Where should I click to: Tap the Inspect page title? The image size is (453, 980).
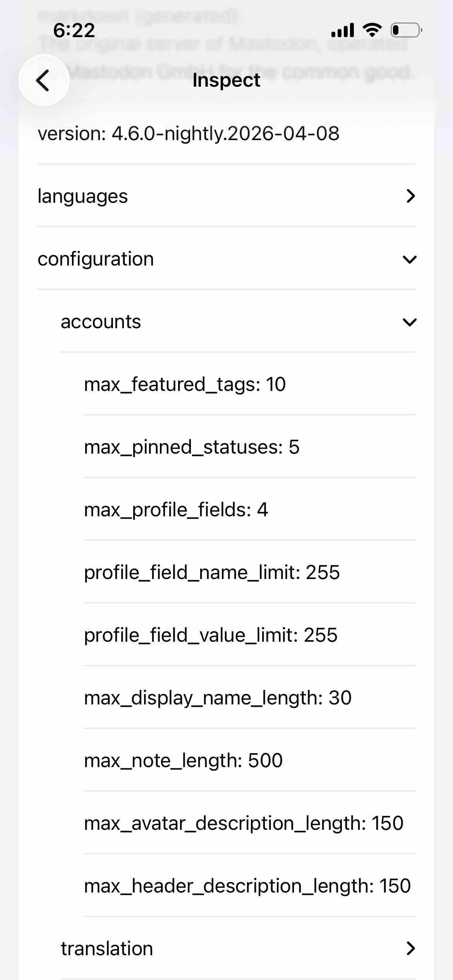(x=226, y=81)
